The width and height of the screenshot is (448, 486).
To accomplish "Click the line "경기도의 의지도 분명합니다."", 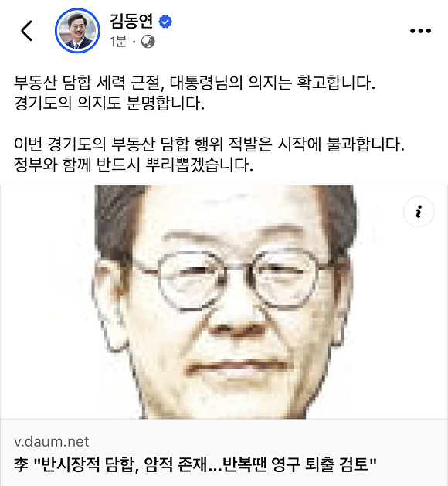I will [x=109, y=104].
